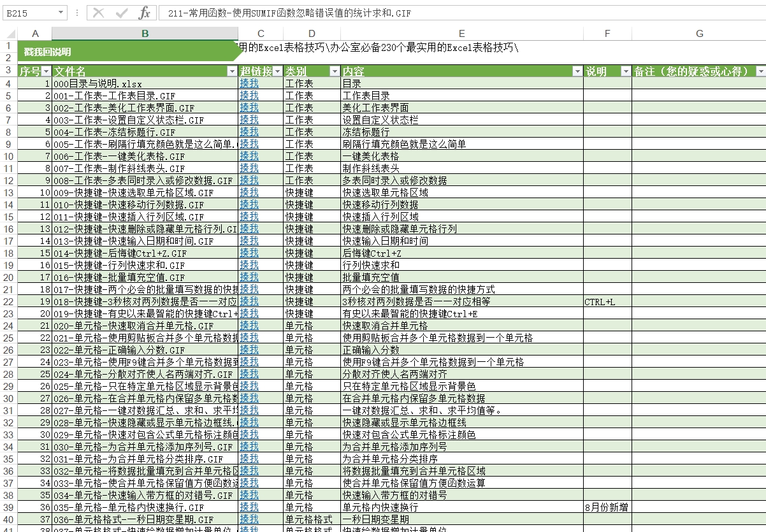
Task: Click the Enter checkmark icon in formula bar
Action: pyautogui.click(x=122, y=13)
